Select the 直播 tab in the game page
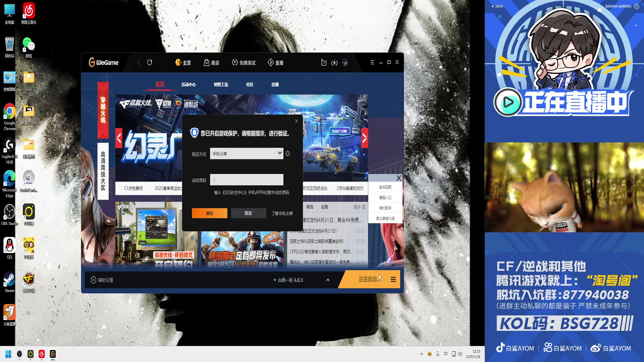Viewport: 644px width, 362px height. (275, 84)
